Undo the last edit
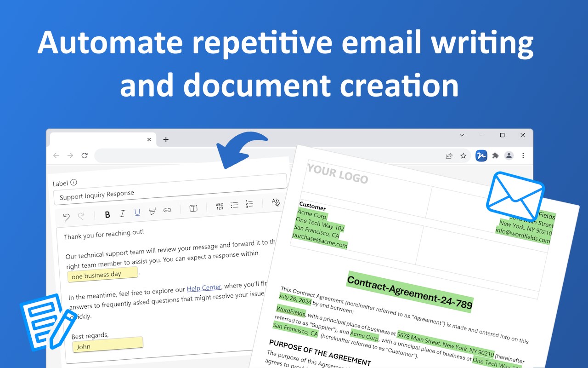Image resolution: width=588 pixels, height=368 pixels. (x=67, y=217)
